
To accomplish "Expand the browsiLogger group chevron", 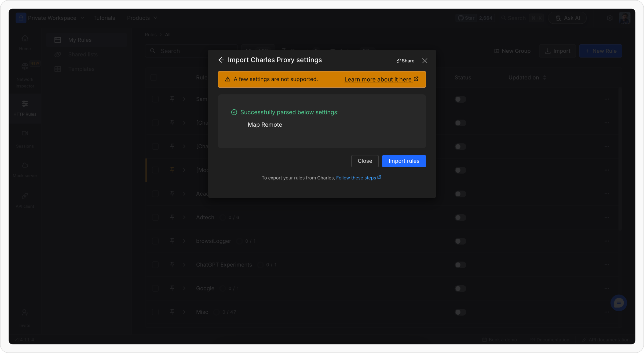I will [184, 241].
